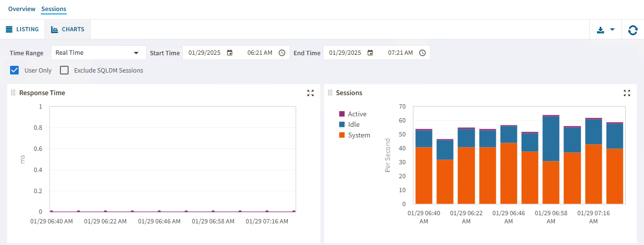Viewport: 644px width, 245px height.
Task: Click the download export icon
Action: tap(600, 30)
